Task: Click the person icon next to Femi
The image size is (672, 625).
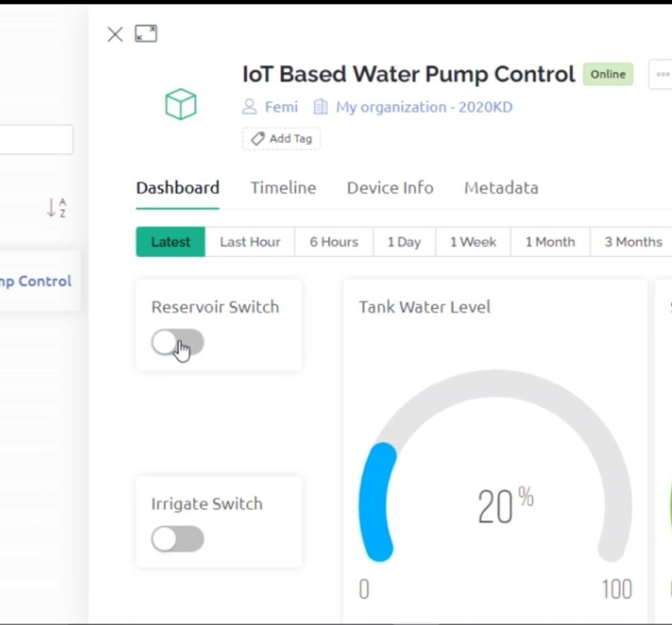Action: pyautogui.click(x=249, y=106)
